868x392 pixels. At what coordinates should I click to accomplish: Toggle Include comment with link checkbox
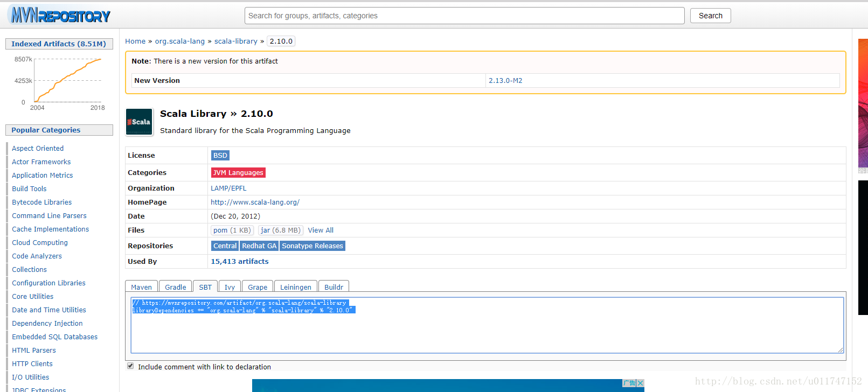click(x=130, y=366)
